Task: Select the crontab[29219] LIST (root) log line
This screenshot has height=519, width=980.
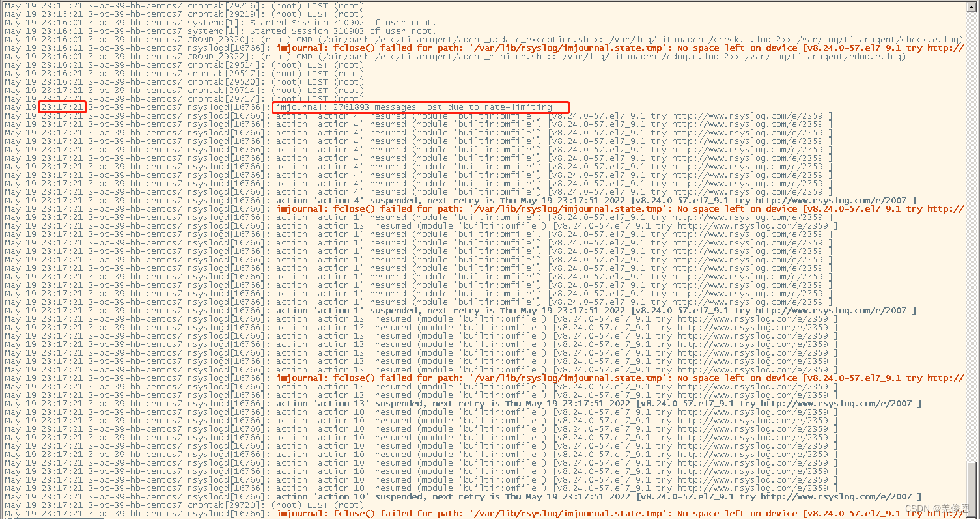Action: tap(184, 14)
